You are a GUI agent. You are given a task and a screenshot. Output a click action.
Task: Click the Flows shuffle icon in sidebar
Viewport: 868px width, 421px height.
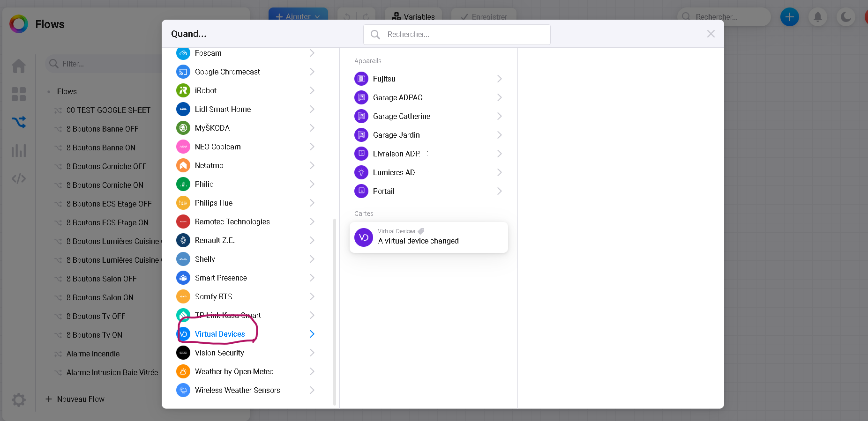(19, 122)
